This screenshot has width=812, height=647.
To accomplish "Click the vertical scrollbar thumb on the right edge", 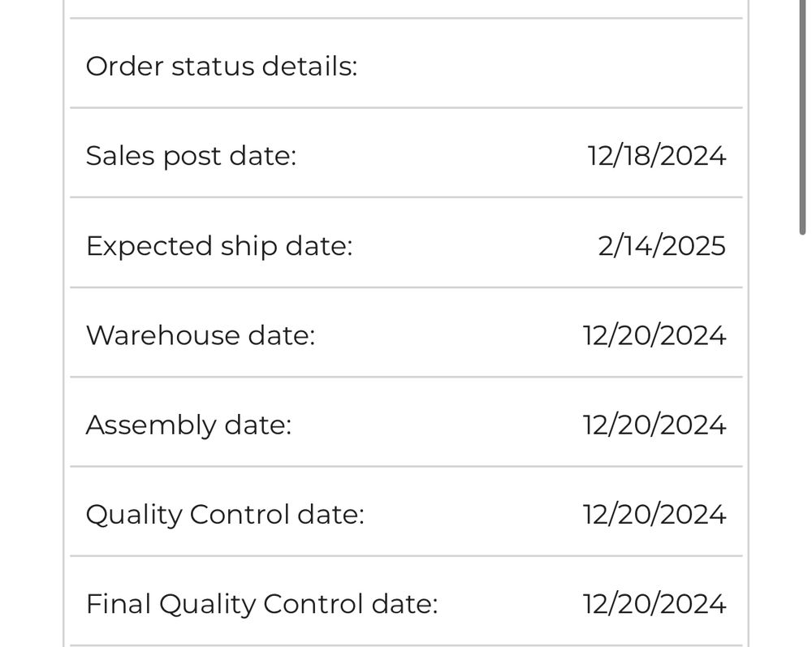I will pos(802,118).
